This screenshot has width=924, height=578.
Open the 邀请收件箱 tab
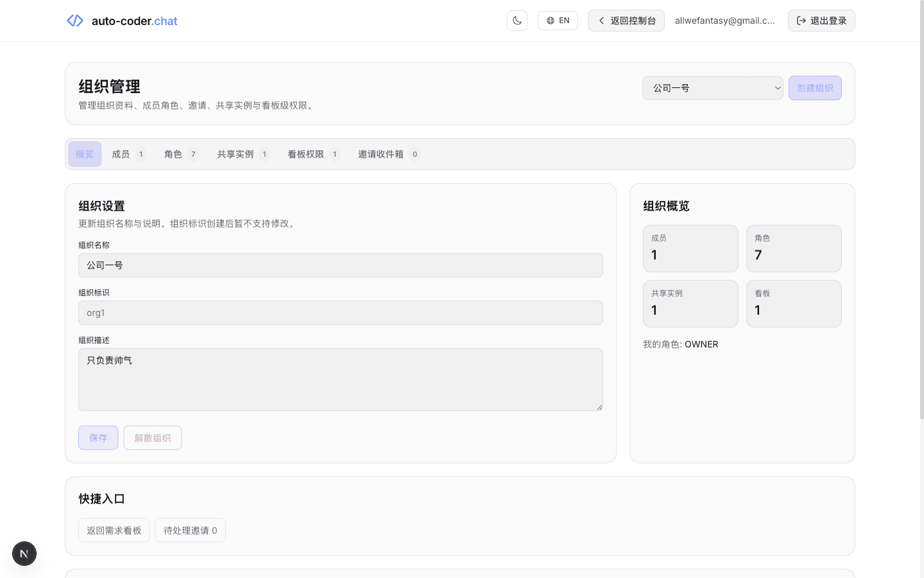[x=388, y=154]
